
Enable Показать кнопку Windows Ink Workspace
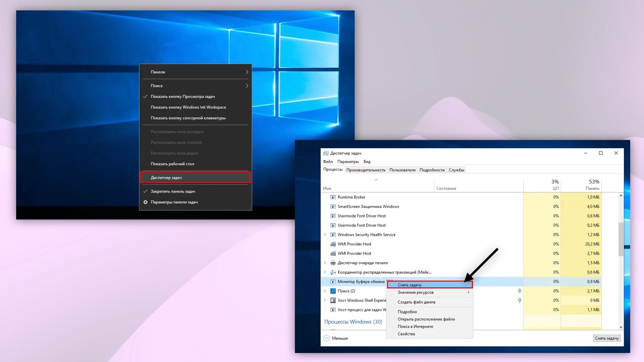[188, 107]
